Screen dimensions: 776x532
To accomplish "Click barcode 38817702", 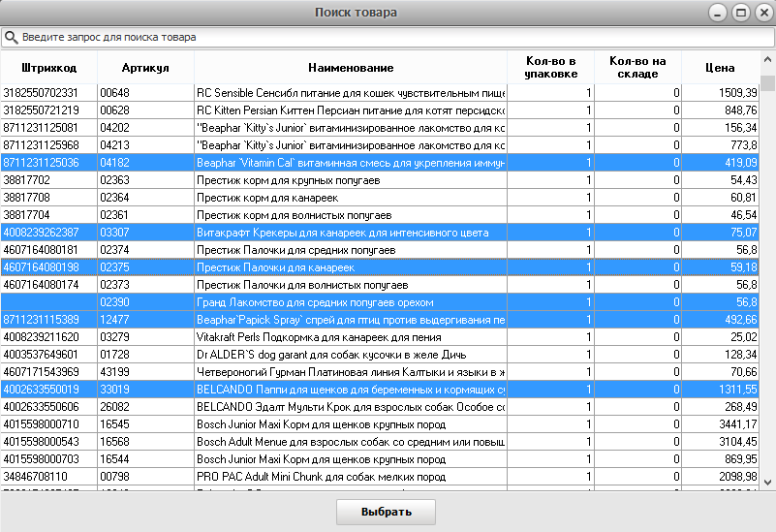I will click(27, 180).
